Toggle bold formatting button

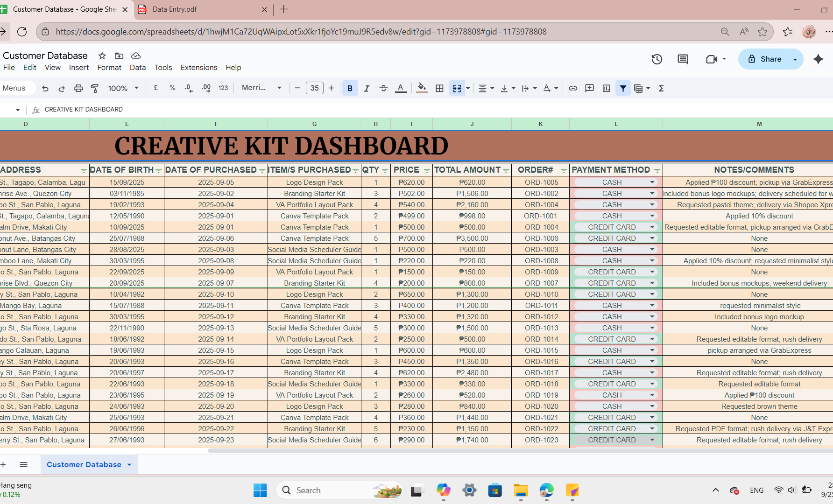350,88
